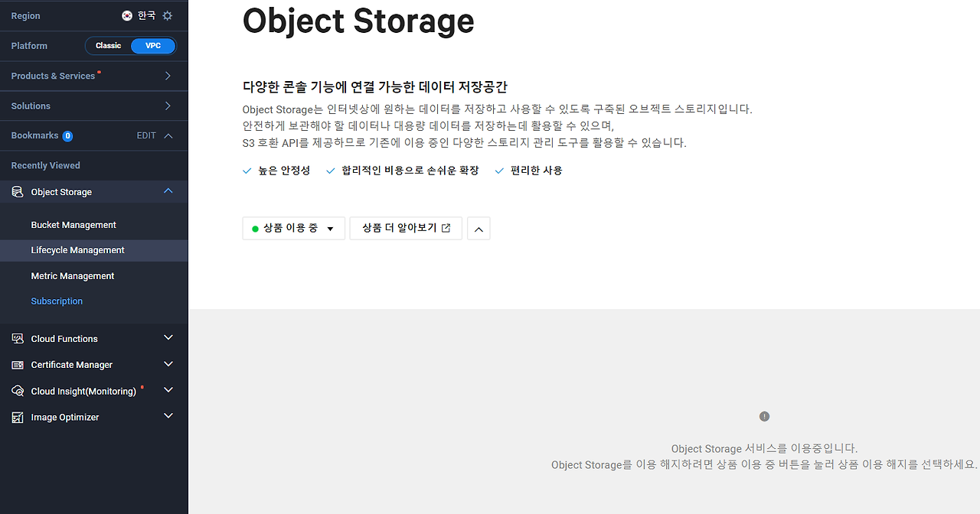The width and height of the screenshot is (980, 514).
Task: Click the Cloud Insight monitoring icon
Action: pyautogui.click(x=18, y=391)
